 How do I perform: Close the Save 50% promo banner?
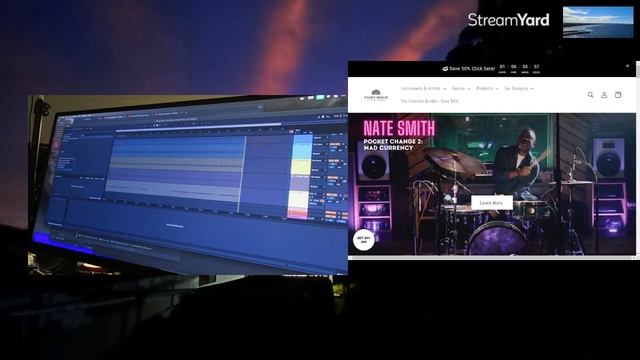(x=627, y=66)
